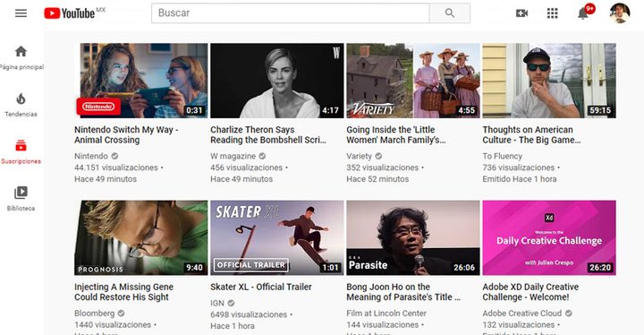Open Biblioteca in sidebar
The image size is (644, 335).
tap(21, 199)
